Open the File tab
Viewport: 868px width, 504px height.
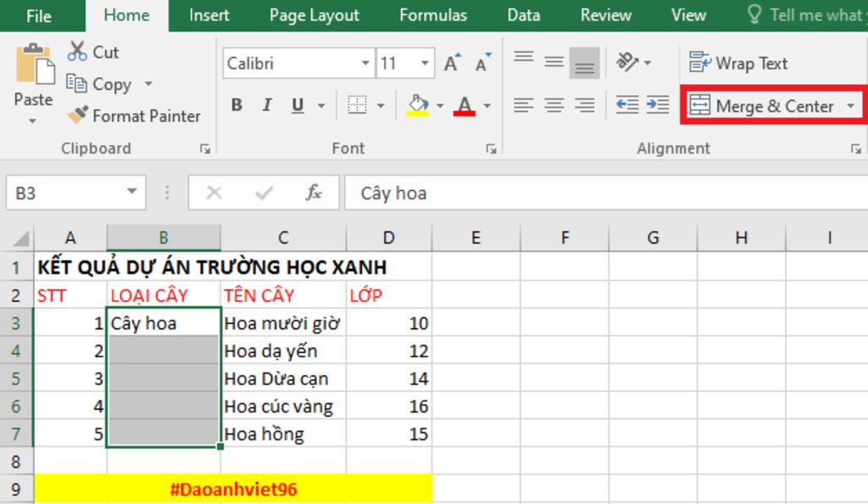pyautogui.click(x=39, y=15)
